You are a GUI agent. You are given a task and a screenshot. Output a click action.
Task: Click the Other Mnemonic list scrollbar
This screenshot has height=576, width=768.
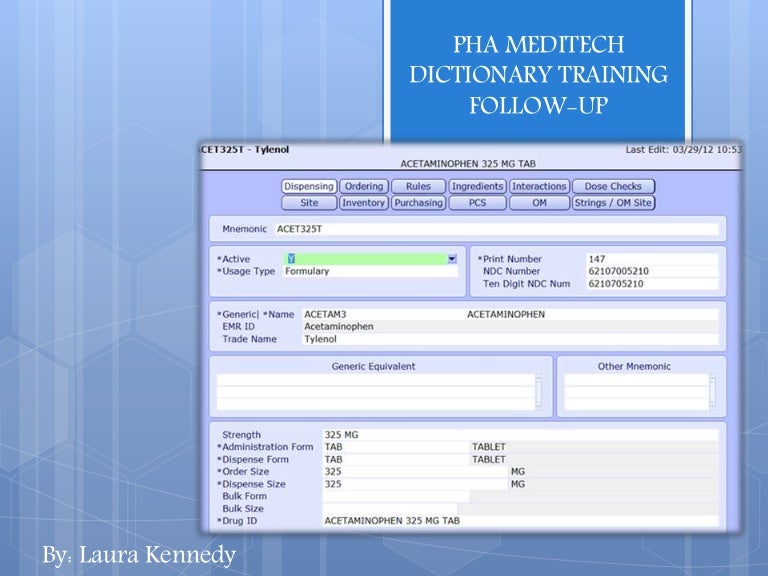pos(712,392)
